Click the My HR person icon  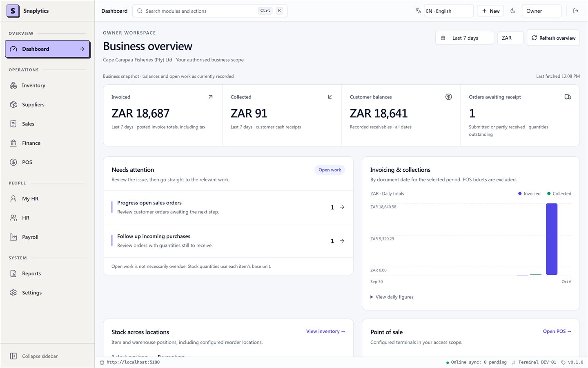pos(13,199)
